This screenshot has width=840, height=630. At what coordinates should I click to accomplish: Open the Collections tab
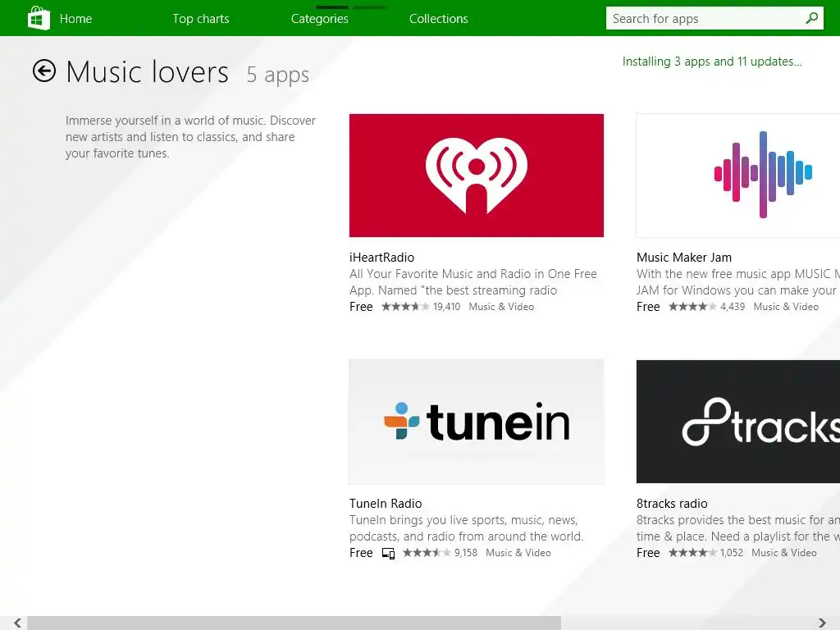click(438, 19)
